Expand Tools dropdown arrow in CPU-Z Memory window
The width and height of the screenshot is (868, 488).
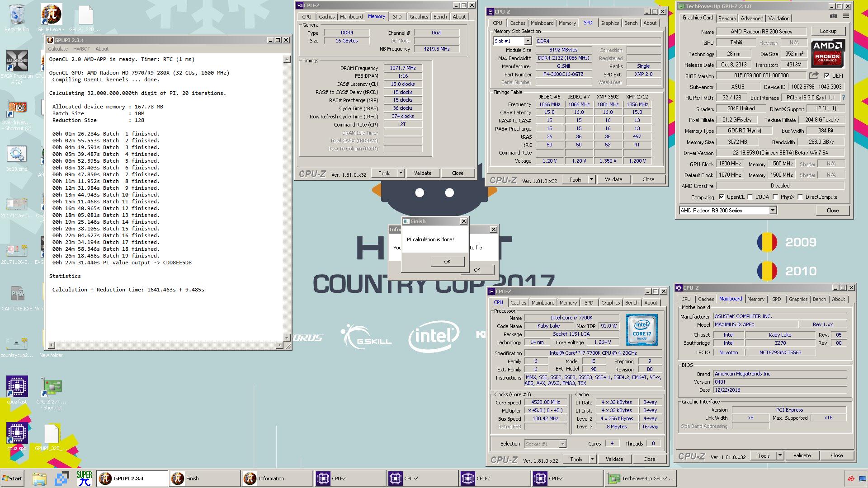point(400,173)
